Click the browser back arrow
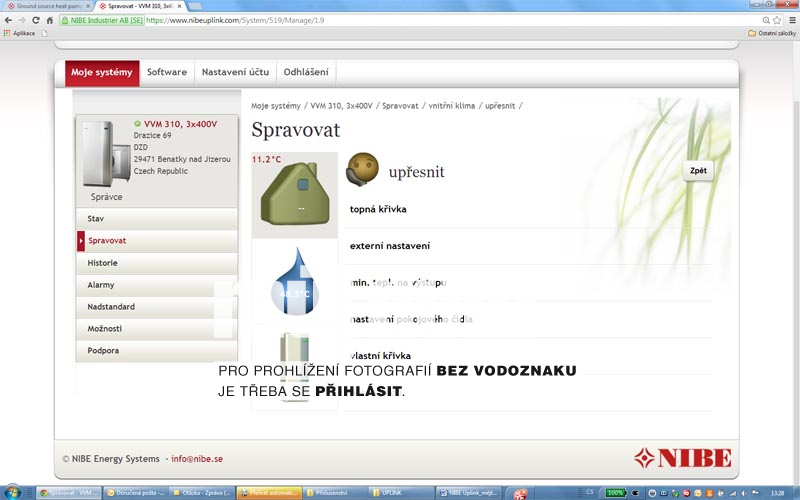The height and width of the screenshot is (500, 800). coord(8,20)
